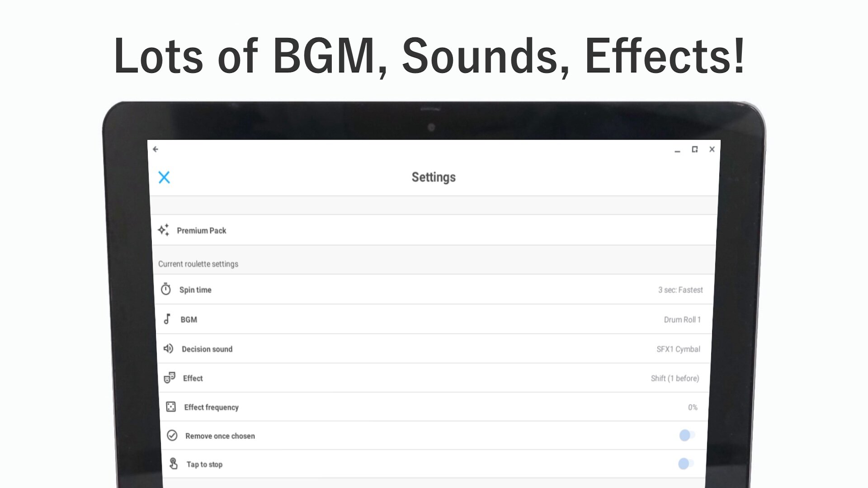Open effect option Shift (1 before)
The height and width of the screenshot is (488, 868).
pos(675,378)
